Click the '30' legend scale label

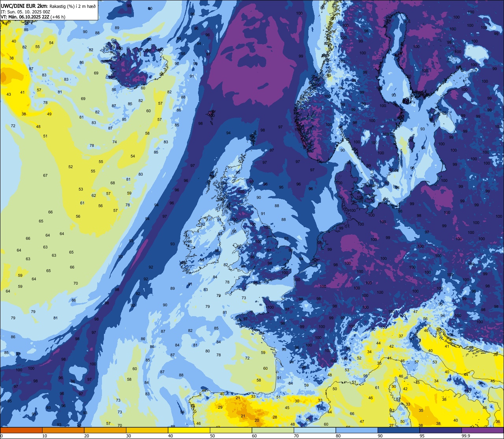[128, 436]
